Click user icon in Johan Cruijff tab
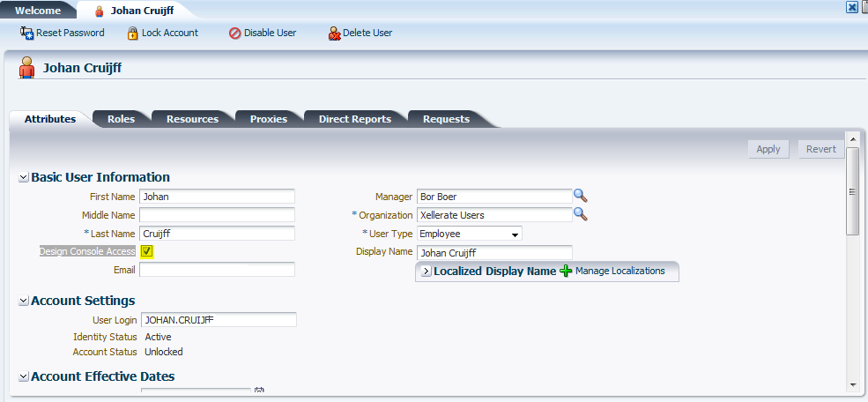This screenshot has width=868, height=402. click(x=99, y=11)
